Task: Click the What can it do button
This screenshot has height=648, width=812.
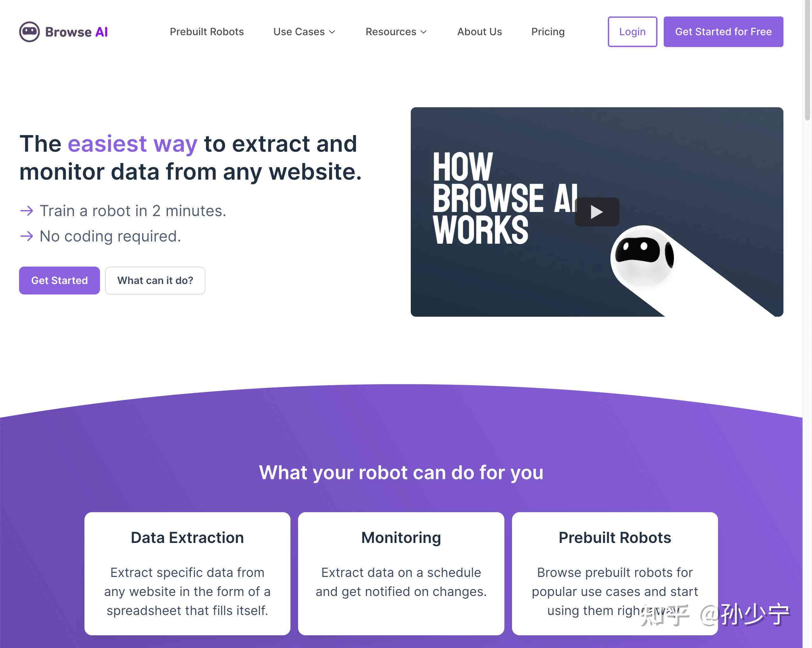Action: tap(155, 280)
